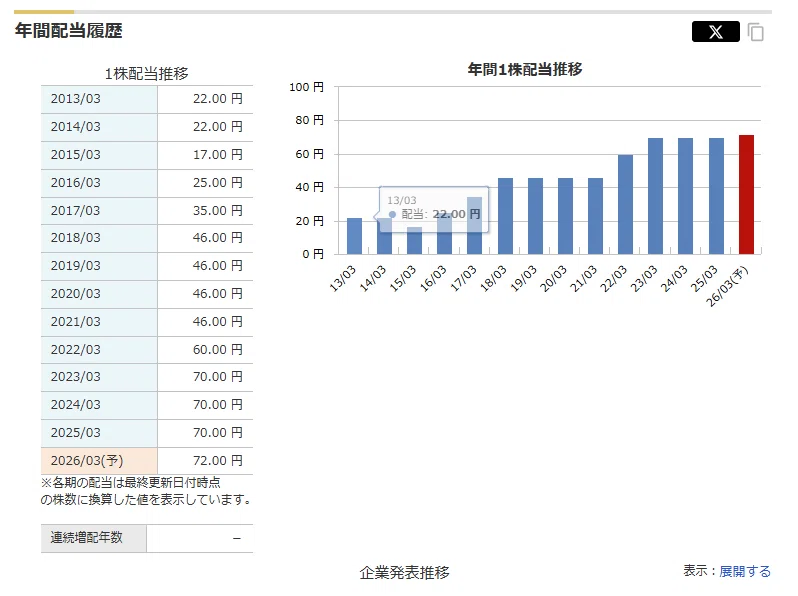Click the 17.00 円 dividend value

pos(217,155)
